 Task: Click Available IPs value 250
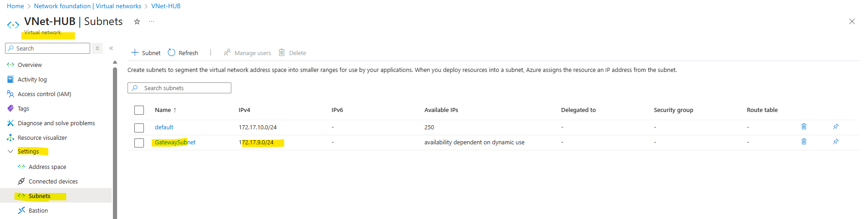click(429, 127)
